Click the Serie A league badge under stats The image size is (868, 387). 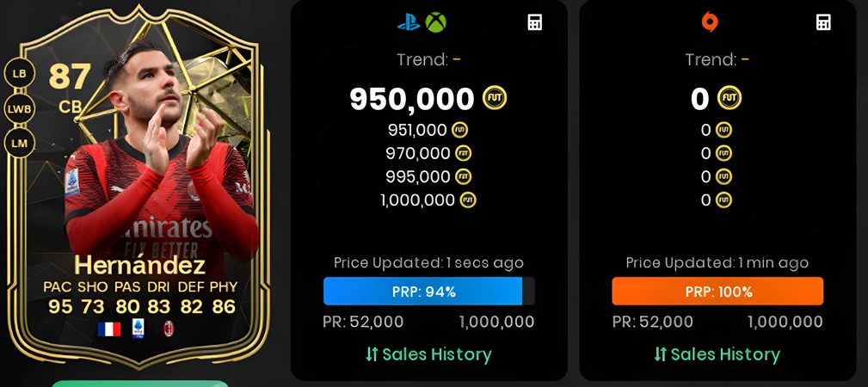(x=138, y=329)
